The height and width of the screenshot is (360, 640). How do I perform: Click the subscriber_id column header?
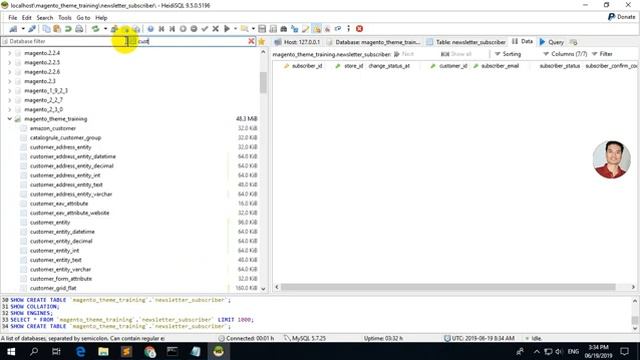point(303,66)
